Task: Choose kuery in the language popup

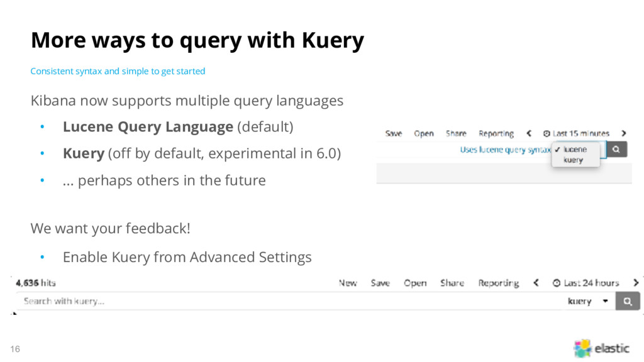Action: pos(573,160)
